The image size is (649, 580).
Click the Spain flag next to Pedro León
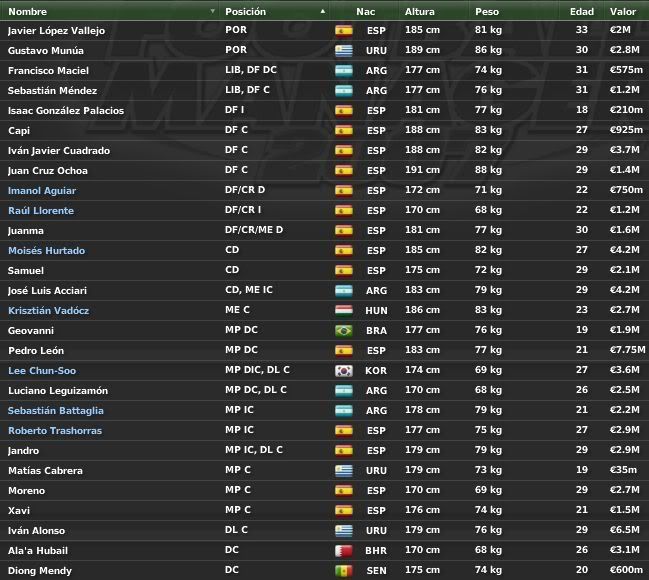(x=344, y=351)
